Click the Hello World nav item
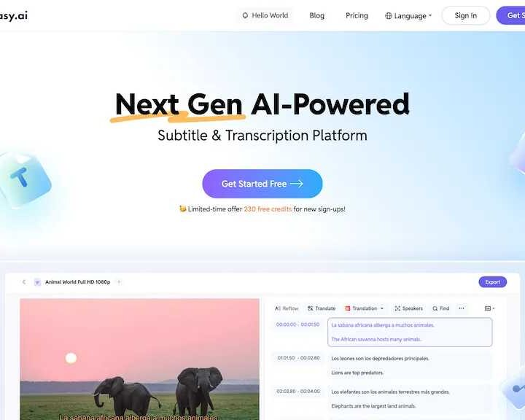The height and width of the screenshot is (420, 525). click(265, 15)
